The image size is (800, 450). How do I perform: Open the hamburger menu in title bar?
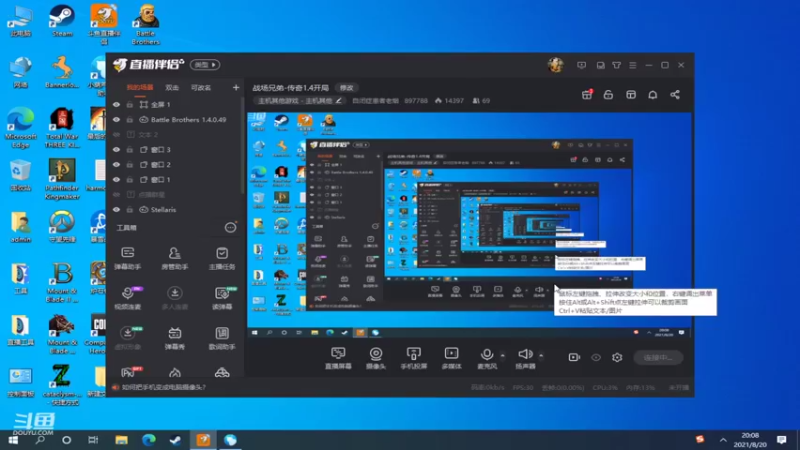pyautogui.click(x=633, y=65)
